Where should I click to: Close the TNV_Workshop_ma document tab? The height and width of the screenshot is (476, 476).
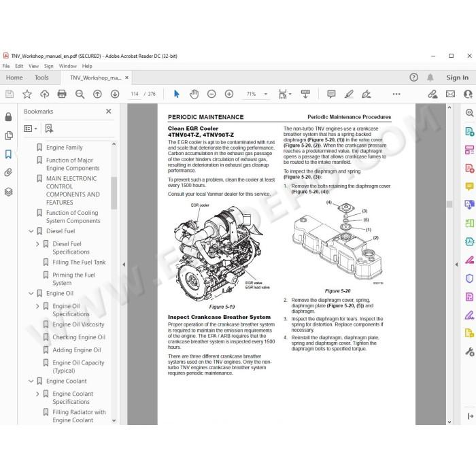pos(126,78)
